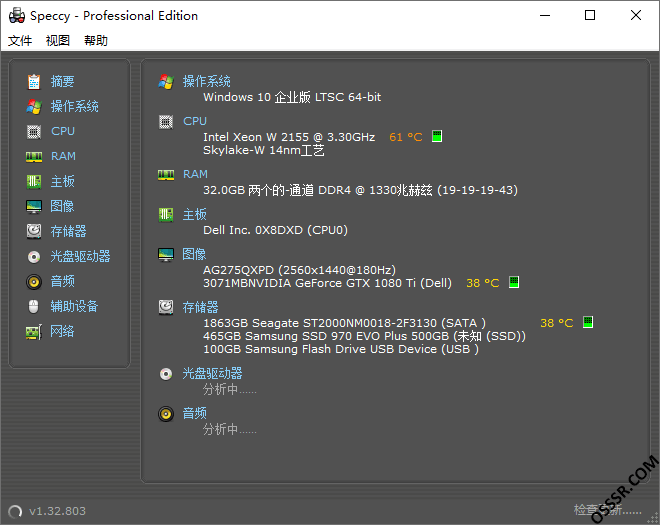Click the motherboard icon in the summary panel

[166, 215]
